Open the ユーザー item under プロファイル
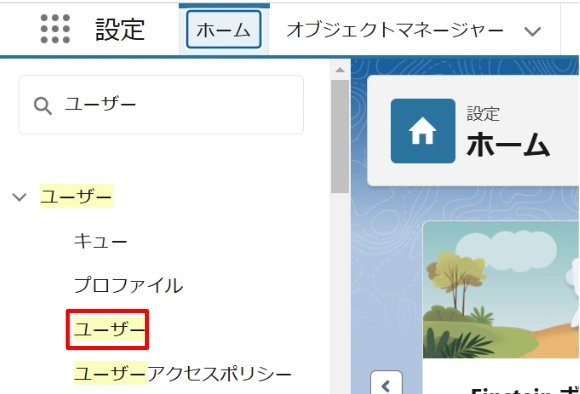Image resolution: width=580 pixels, height=394 pixels. tap(109, 329)
